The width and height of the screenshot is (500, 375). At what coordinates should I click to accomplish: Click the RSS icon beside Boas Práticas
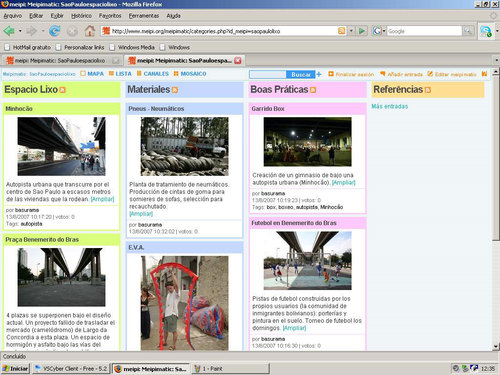313,90
